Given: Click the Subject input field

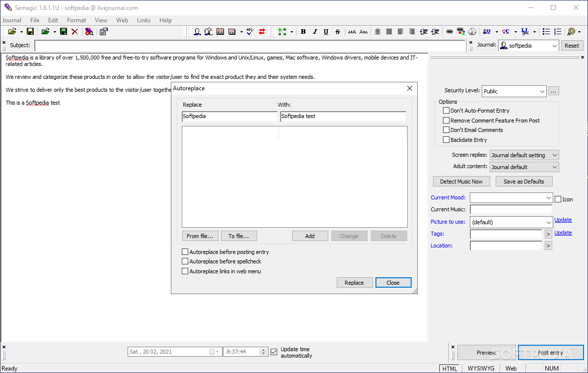Looking at the screenshot, I should coord(250,45).
